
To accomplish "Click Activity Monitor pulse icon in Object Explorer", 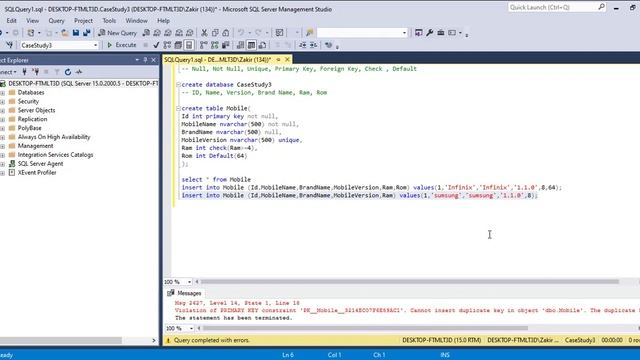I will [79, 72].
